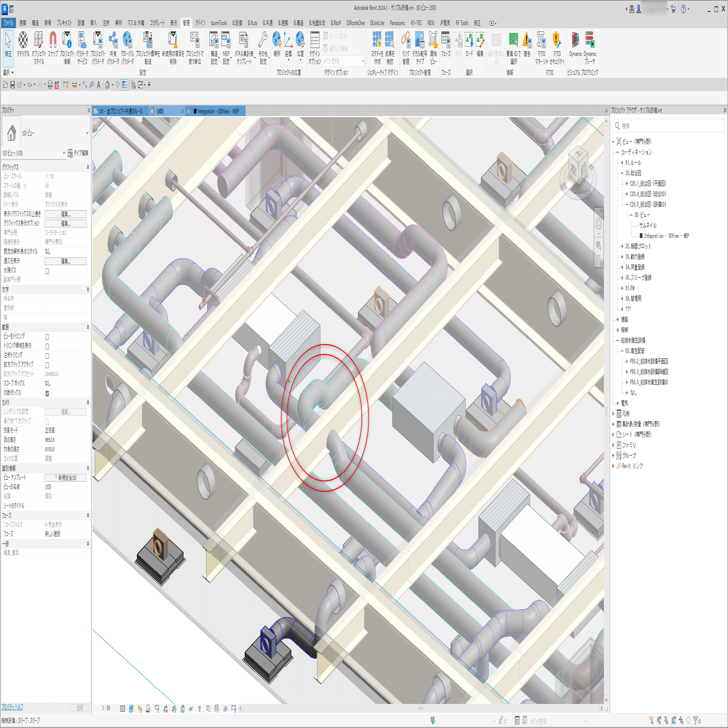Expand 集計表/数量 tree node

click(x=613, y=424)
